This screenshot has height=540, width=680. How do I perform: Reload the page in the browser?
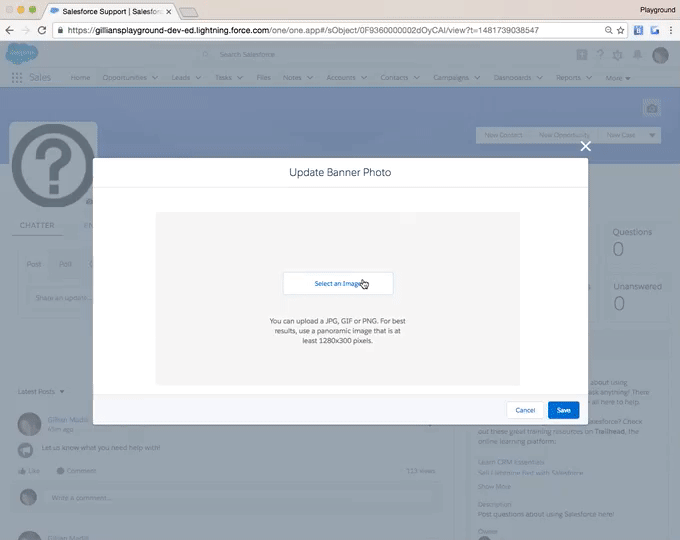(x=42, y=30)
